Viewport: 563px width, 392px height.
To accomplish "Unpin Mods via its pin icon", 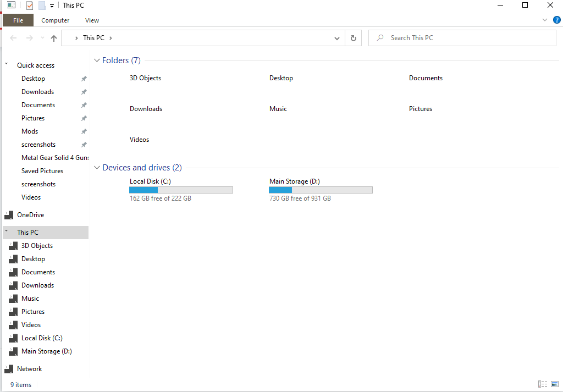I will pos(84,131).
